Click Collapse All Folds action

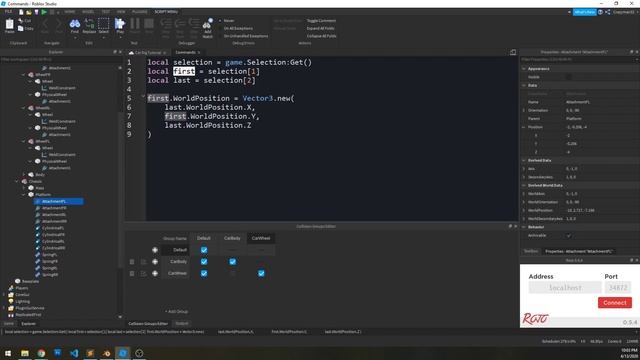pyautogui.click(x=322, y=36)
